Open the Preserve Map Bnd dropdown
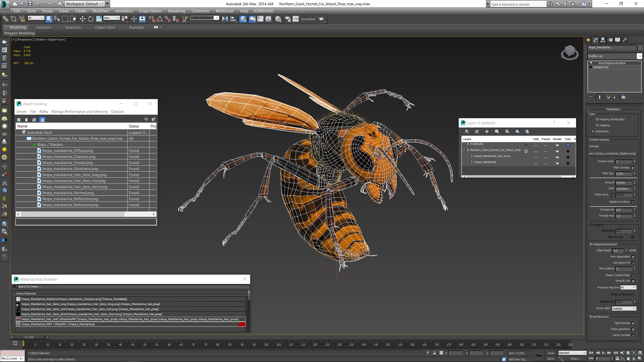The width and height of the screenshot is (644, 362). [628, 288]
